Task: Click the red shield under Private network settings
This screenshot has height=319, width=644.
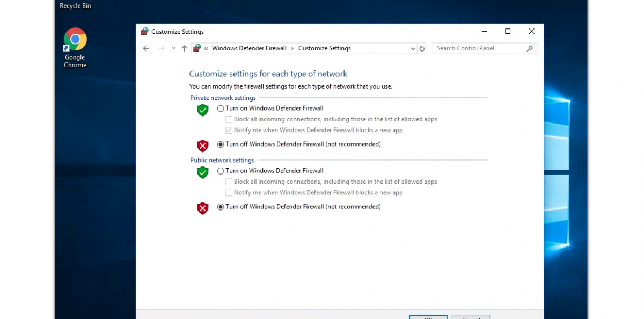Action: coord(202,146)
